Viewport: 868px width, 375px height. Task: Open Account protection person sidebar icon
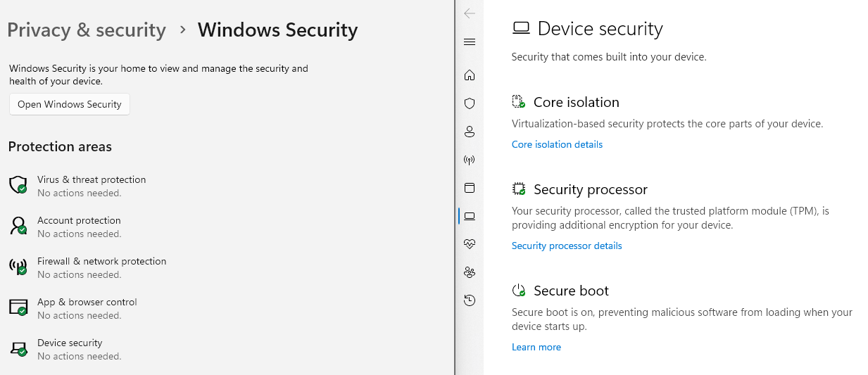coord(470,132)
